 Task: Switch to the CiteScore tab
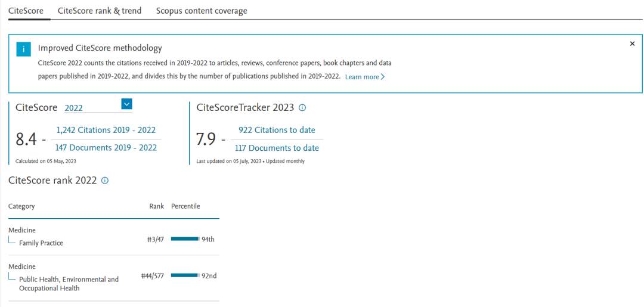pos(26,11)
